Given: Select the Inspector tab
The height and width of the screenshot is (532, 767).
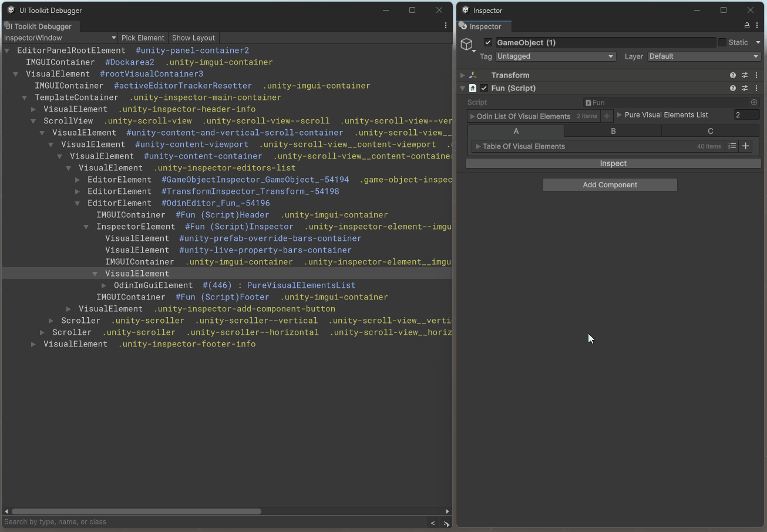Looking at the screenshot, I should [485, 26].
